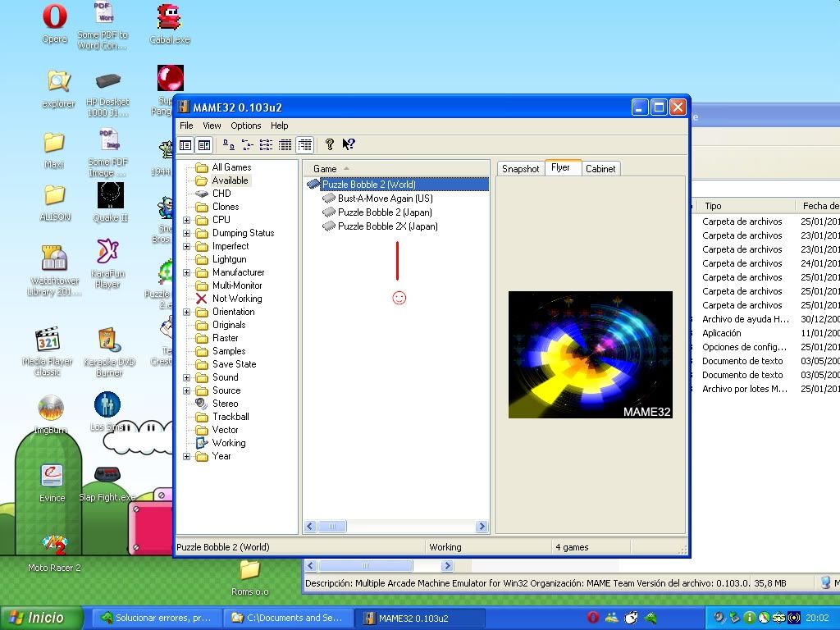Image resolution: width=840 pixels, height=630 pixels.
Task: Toggle the screenshot panel toolbar button
Action: tap(204, 144)
